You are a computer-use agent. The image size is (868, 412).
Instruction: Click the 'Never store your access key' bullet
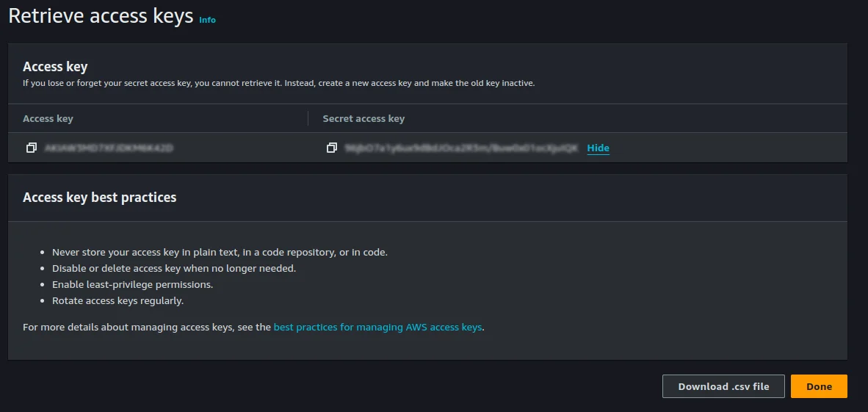[x=220, y=252]
